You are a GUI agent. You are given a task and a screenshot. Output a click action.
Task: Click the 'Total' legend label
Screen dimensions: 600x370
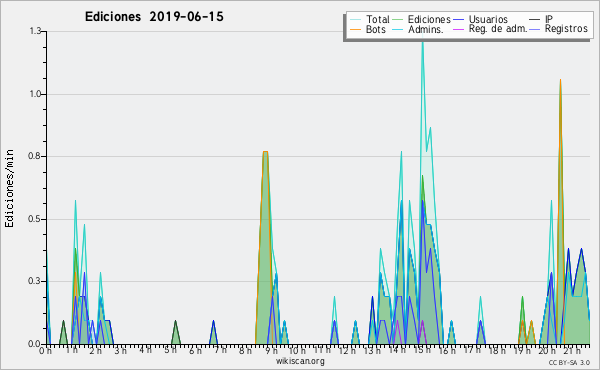(377, 19)
